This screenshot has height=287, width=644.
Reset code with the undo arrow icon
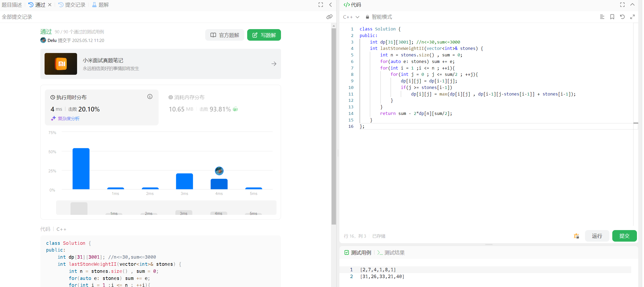622,17
